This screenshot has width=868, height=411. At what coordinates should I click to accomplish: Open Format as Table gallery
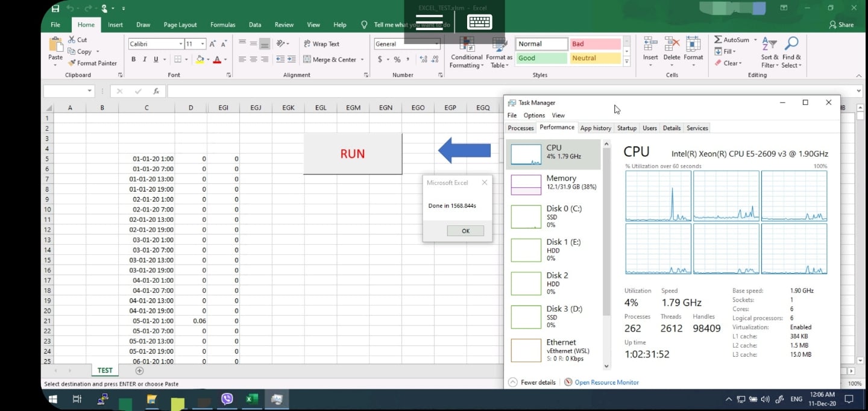pyautogui.click(x=499, y=53)
